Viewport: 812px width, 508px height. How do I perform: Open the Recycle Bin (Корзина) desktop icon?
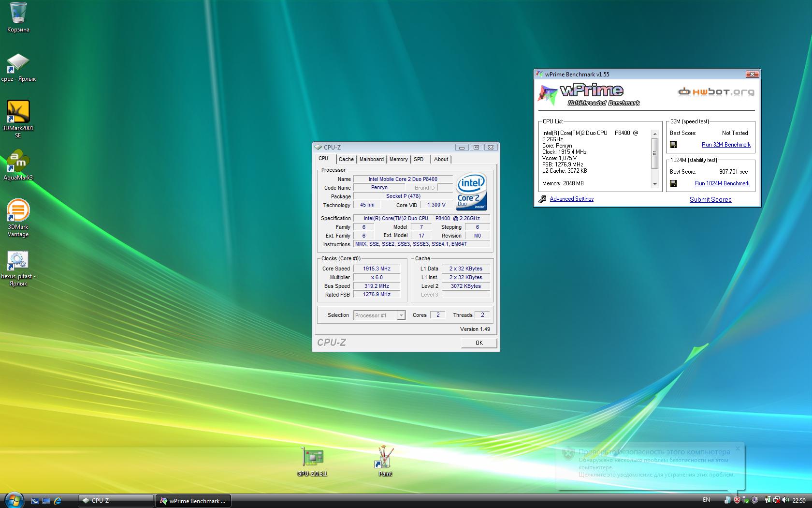(x=18, y=17)
